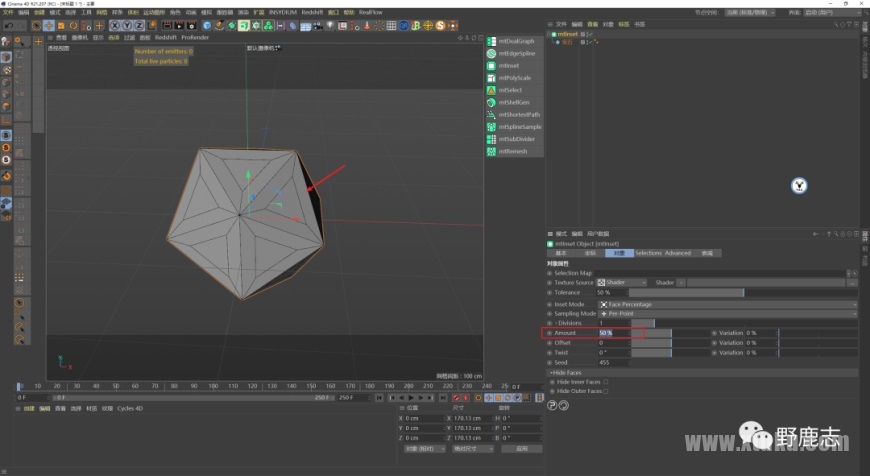Adjust the Twist slider bar

[x=670, y=352]
